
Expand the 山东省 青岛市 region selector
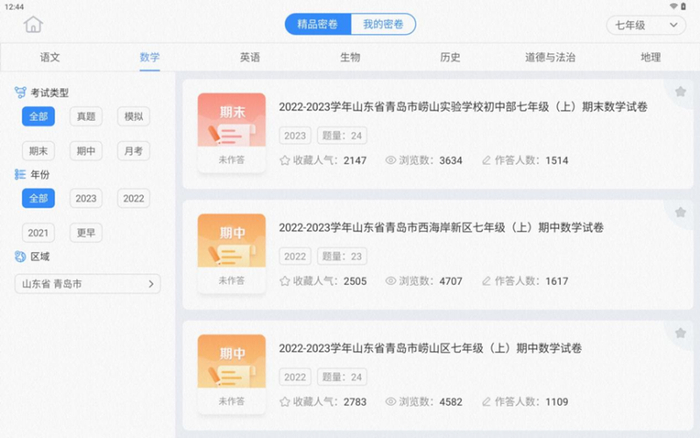[x=88, y=284]
